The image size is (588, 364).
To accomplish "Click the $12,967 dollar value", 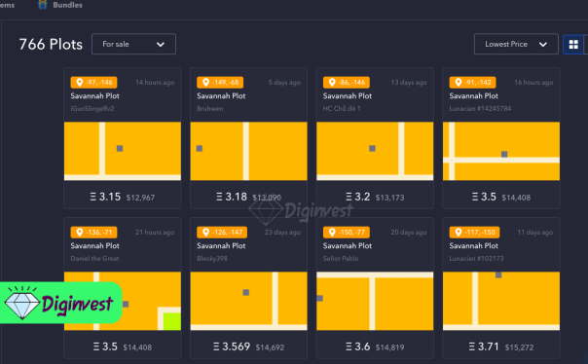I will (140, 198).
